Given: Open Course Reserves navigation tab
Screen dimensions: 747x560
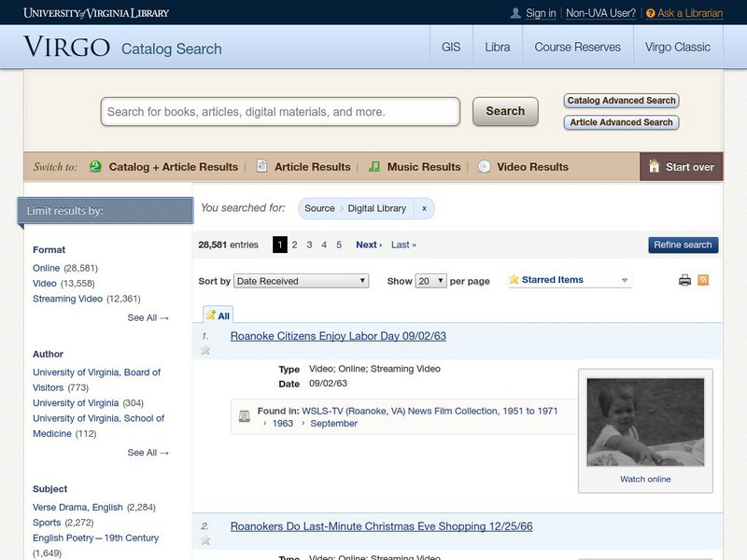Looking at the screenshot, I should click(x=577, y=48).
